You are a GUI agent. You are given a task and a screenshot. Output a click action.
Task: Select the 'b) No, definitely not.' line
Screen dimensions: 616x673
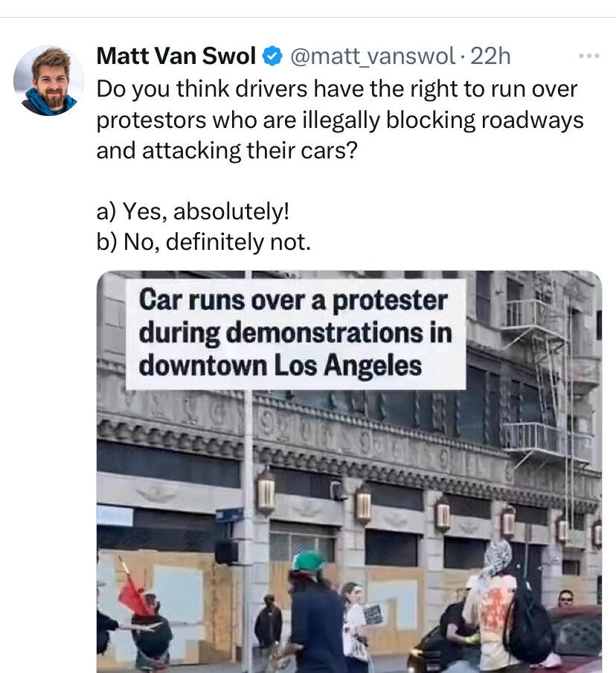point(203,242)
